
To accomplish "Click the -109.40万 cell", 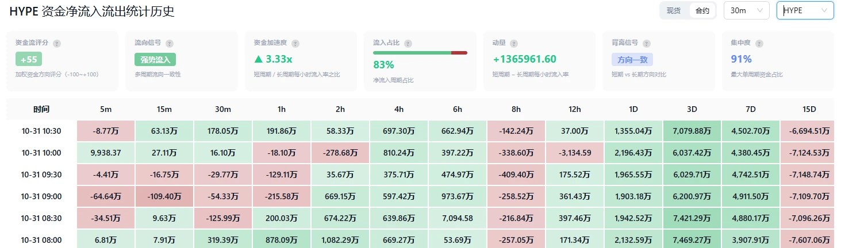I will tap(164, 196).
